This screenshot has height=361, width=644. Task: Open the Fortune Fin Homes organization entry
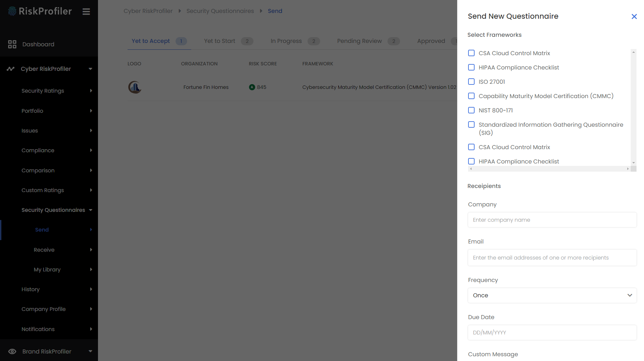206,87
